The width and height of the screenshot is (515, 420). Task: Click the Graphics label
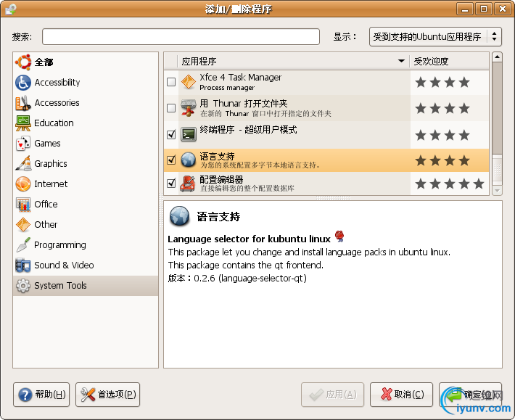pyautogui.click(x=51, y=163)
